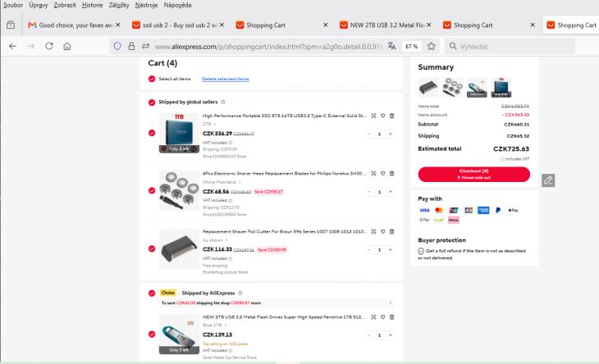Open the High Performance Portable SSD title
The height and width of the screenshot is (364, 599).
click(284, 116)
